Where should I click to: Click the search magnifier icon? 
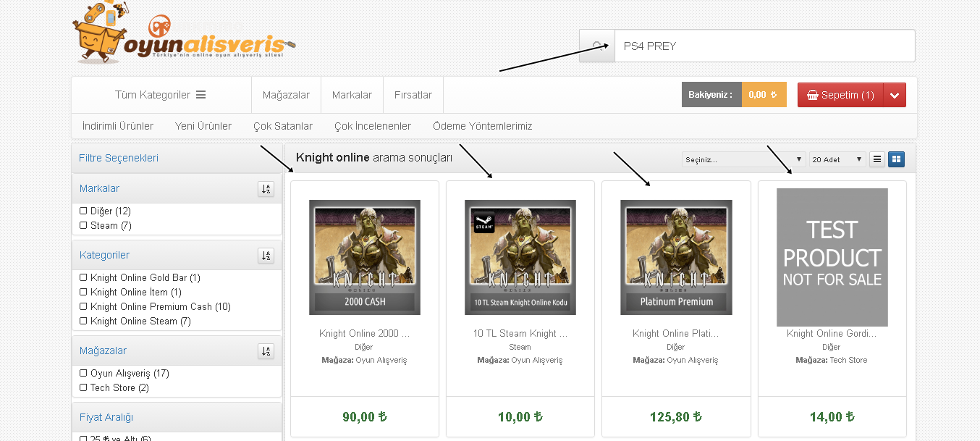point(598,46)
